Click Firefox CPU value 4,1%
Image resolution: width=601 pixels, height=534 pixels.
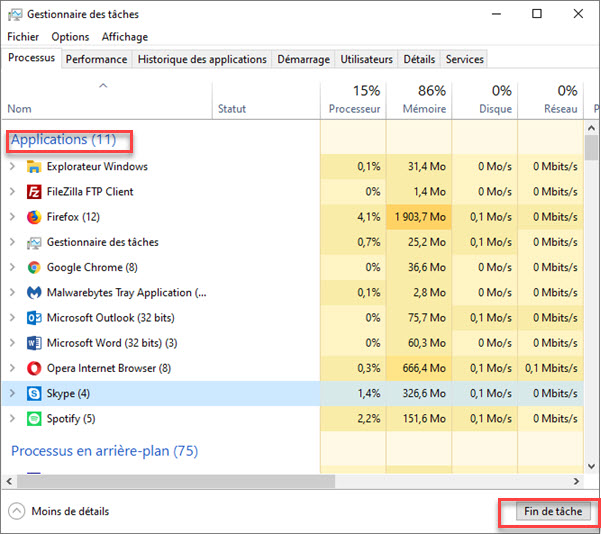coord(369,217)
